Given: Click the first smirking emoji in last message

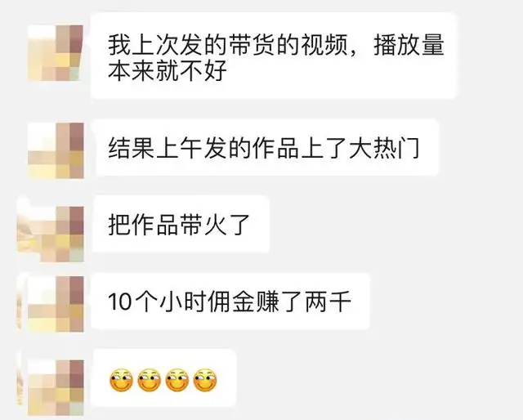Looking at the screenshot, I should coord(122,380).
